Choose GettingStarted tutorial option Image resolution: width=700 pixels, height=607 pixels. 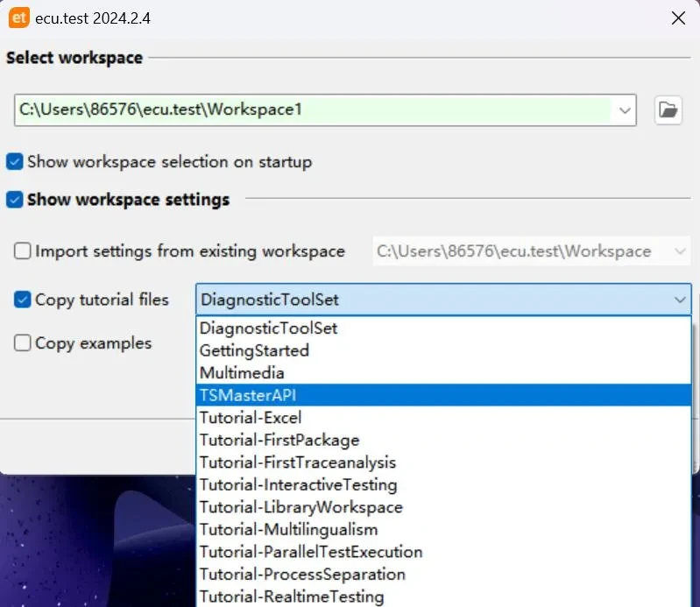254,350
